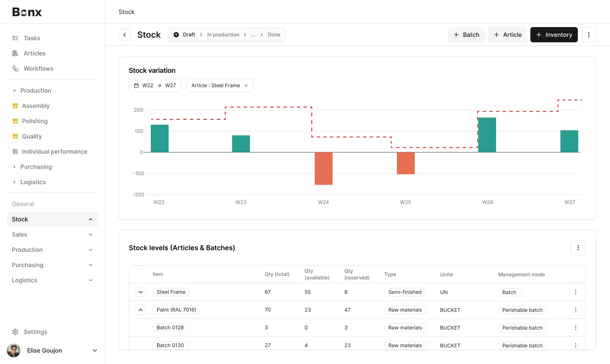Image resolution: width=610 pixels, height=364 pixels.
Task: Click the green W26 bar in chart
Action: tap(487, 135)
